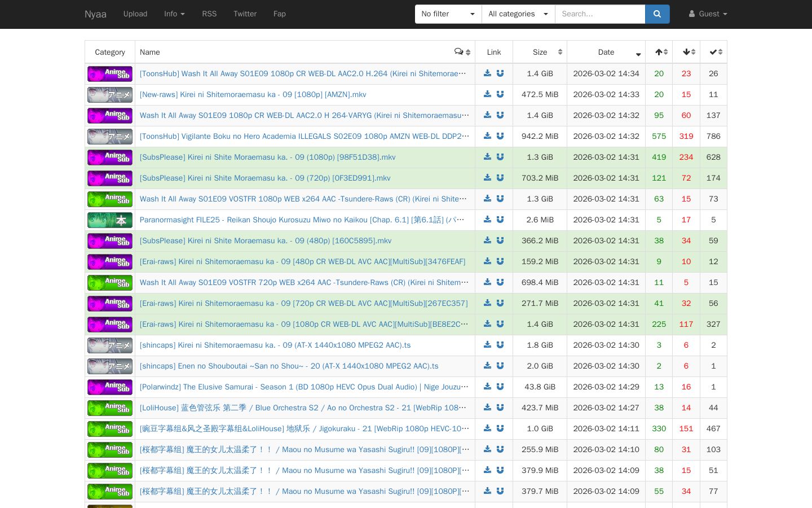The height and width of the screenshot is (508, 812).
Task: Download torrent for shincaps Enen no Shouboutai 20
Action: click(488, 366)
